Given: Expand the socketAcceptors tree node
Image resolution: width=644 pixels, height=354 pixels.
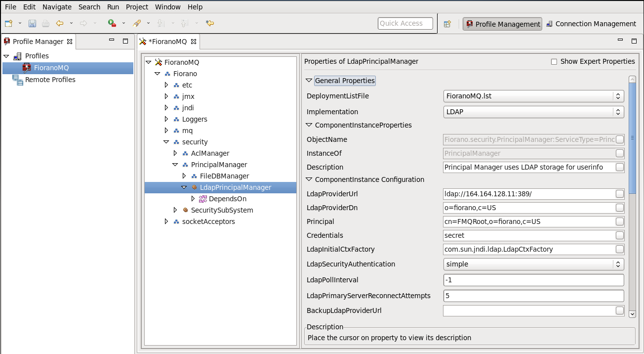Looking at the screenshot, I should pyautogui.click(x=166, y=221).
